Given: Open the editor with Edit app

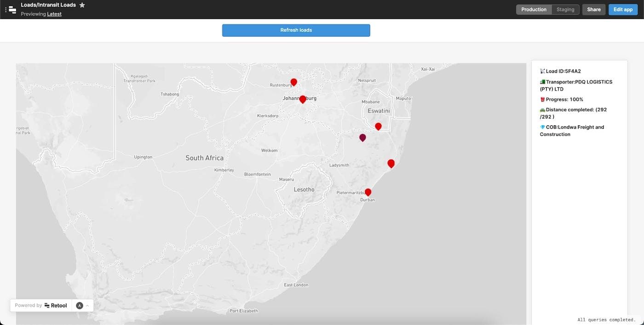Looking at the screenshot, I should pos(623,9).
